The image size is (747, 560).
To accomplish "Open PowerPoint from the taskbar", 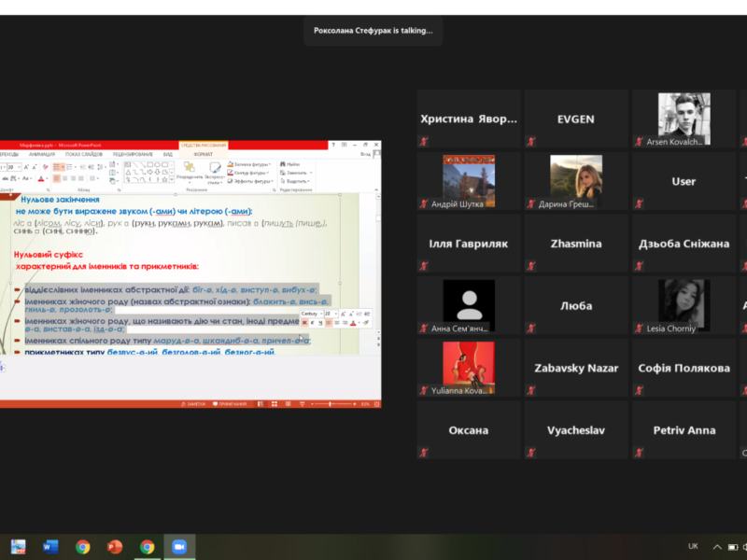I will [x=115, y=547].
